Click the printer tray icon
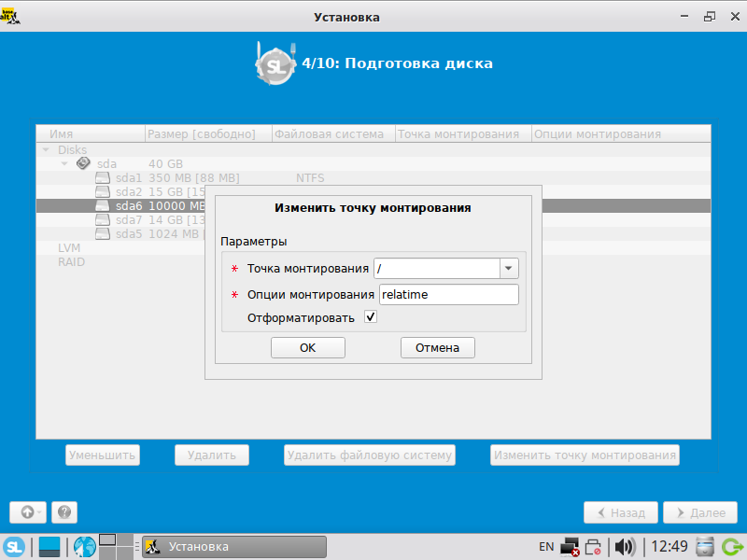The width and height of the screenshot is (747, 560). [593, 547]
